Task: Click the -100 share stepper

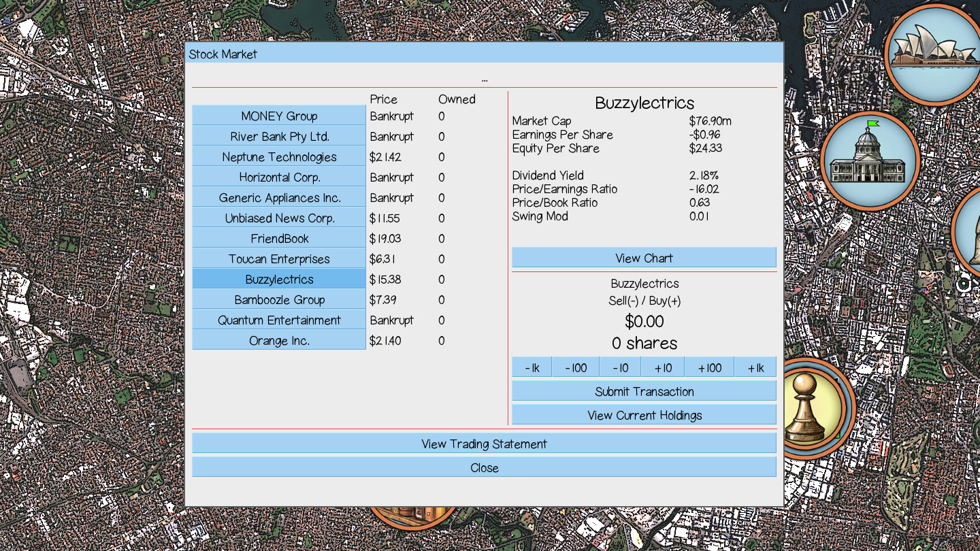Action: point(575,367)
